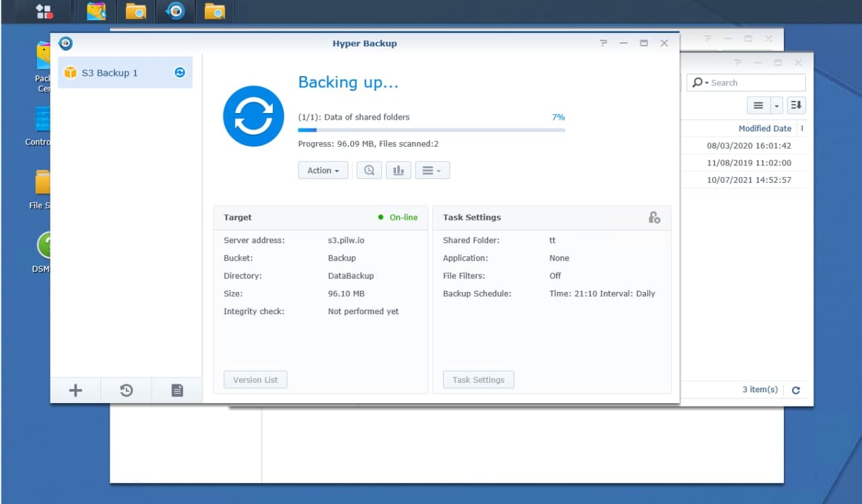The image size is (862, 504).
Task: Open the restore clock icon
Action: (x=126, y=390)
